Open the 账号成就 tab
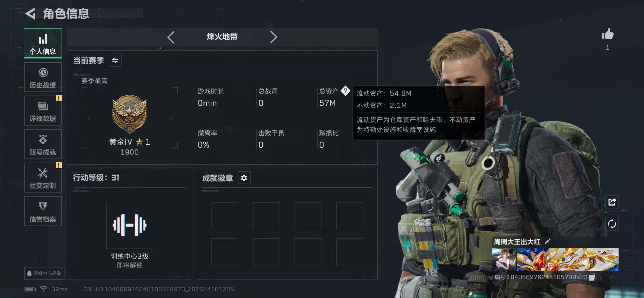 43,144
